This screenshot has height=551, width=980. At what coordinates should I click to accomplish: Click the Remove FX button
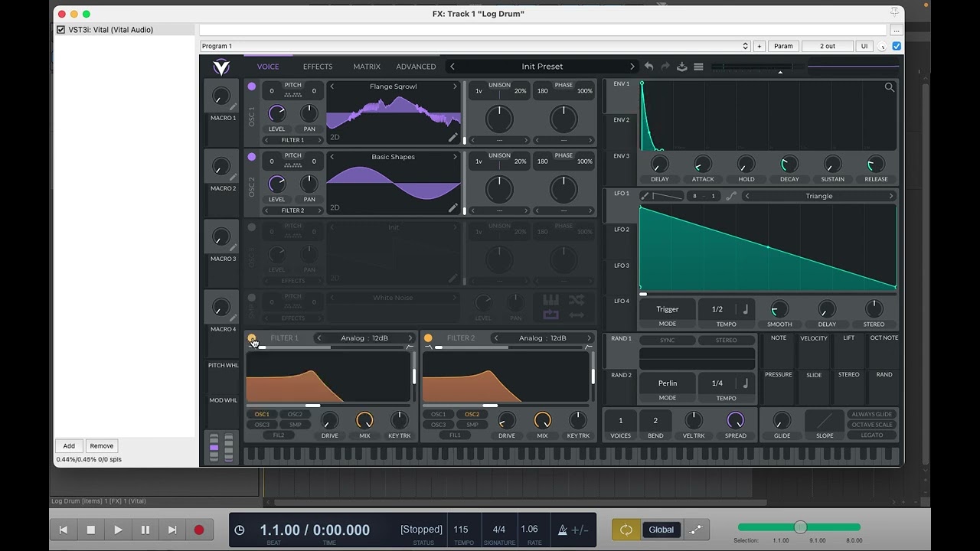tap(101, 445)
